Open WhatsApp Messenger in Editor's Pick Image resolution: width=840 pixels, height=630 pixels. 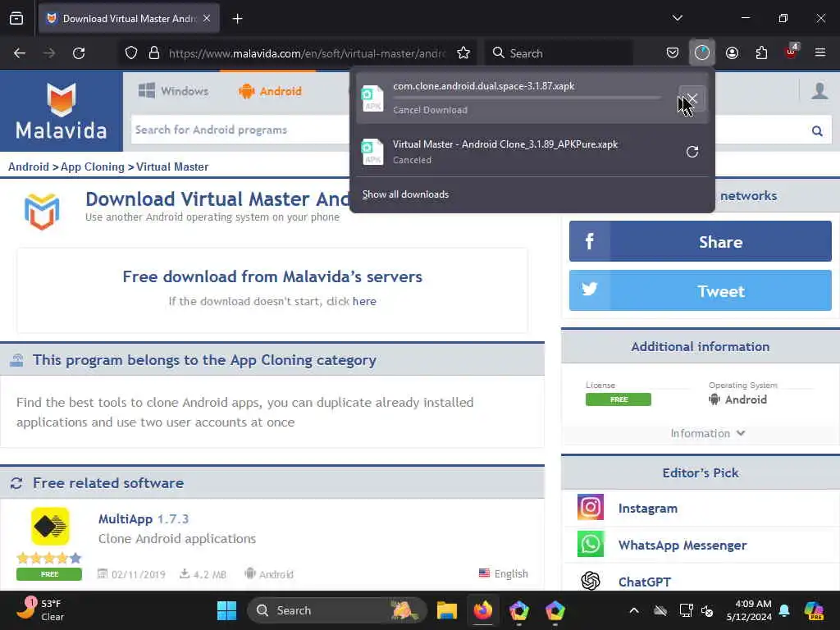(682, 546)
